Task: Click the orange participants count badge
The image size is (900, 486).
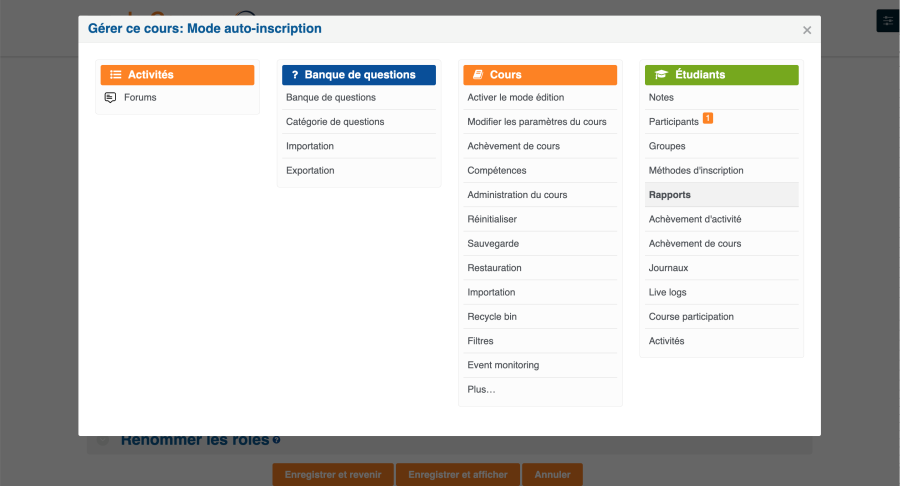Action: pos(708,119)
